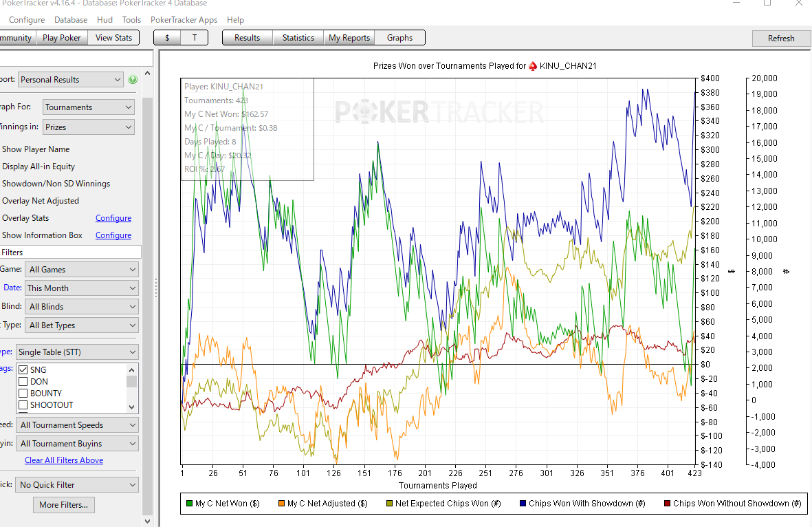Click the red Chips Won Without Showdown swatch
Viewport: 812px width, 527px height.
pos(667,503)
